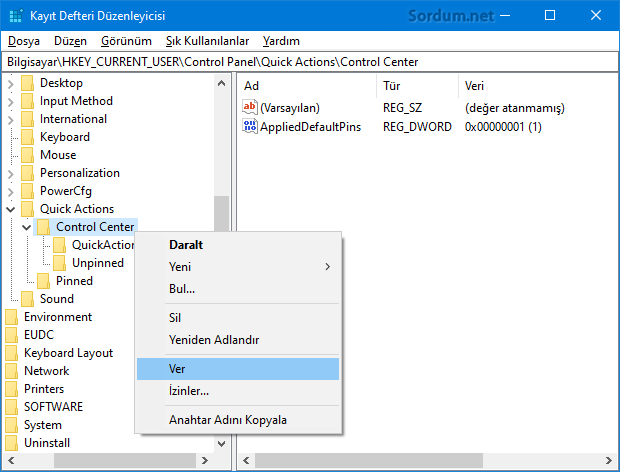
Task: Click the REG_DWORD type cell
Action: 417,127
